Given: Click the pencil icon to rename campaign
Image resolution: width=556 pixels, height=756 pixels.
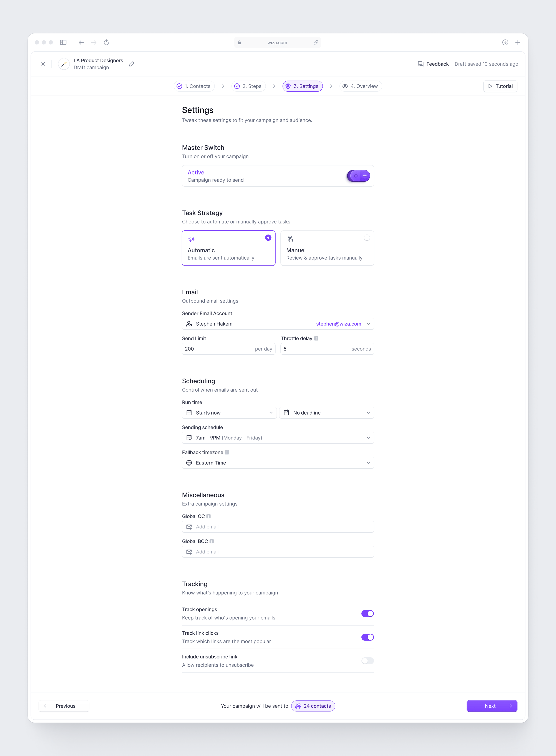Looking at the screenshot, I should [132, 64].
